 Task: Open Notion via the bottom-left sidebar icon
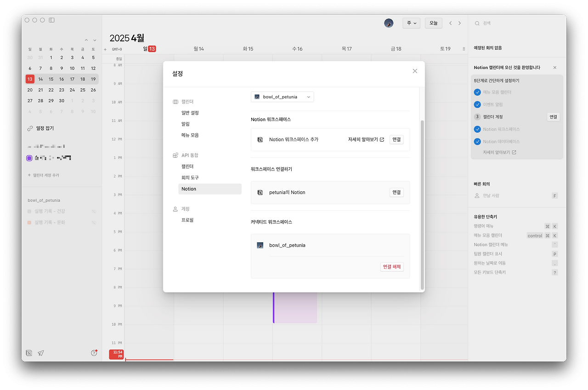click(x=29, y=353)
